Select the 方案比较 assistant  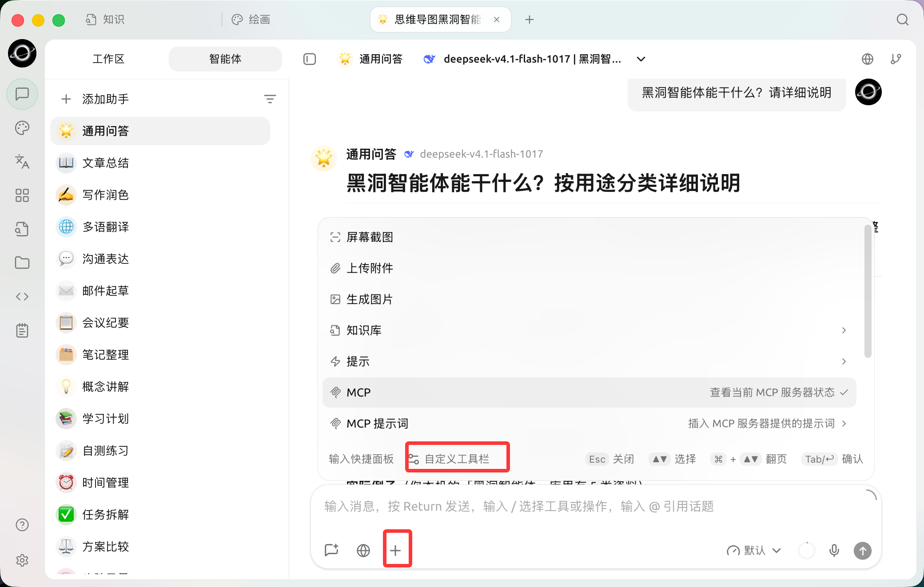[x=160, y=547]
